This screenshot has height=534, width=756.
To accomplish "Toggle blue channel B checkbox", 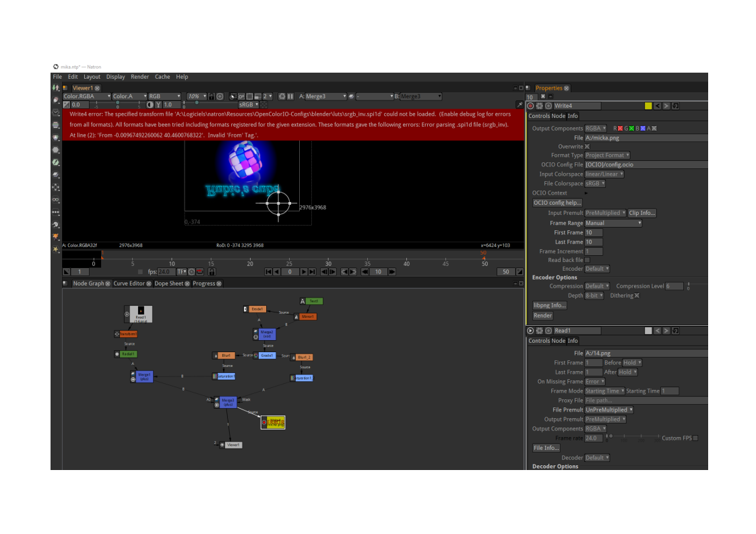I will tap(643, 129).
